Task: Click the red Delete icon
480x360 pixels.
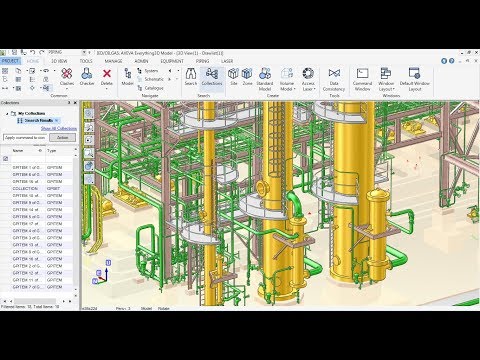Action: point(107,74)
